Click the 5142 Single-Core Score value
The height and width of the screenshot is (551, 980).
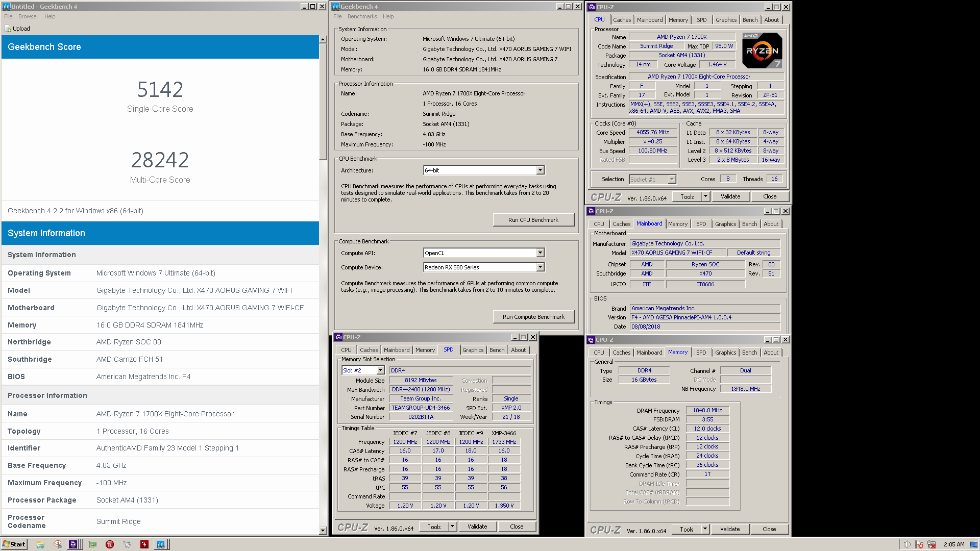tap(160, 90)
